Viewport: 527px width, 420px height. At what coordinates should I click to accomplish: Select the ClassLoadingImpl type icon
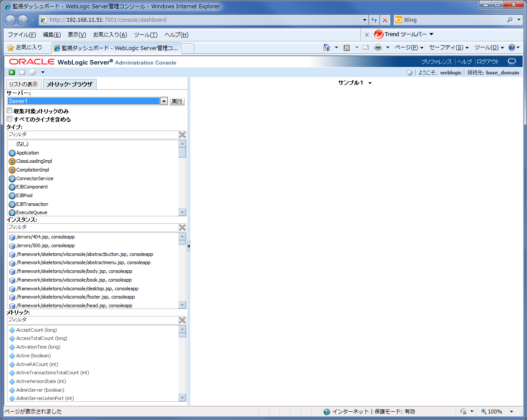(x=12, y=161)
